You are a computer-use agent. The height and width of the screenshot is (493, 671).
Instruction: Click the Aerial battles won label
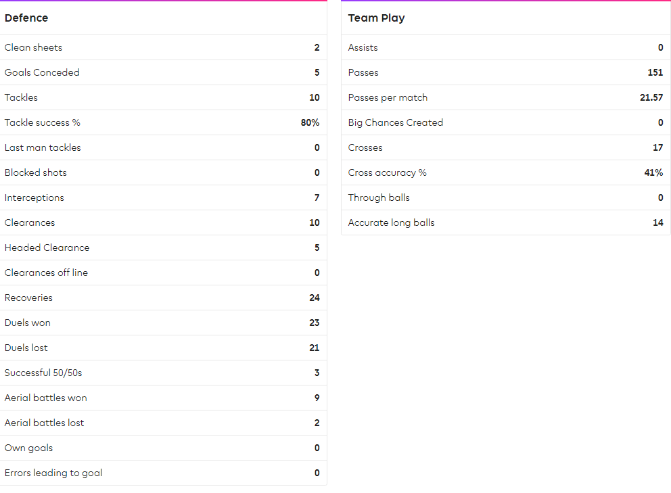[44, 398]
